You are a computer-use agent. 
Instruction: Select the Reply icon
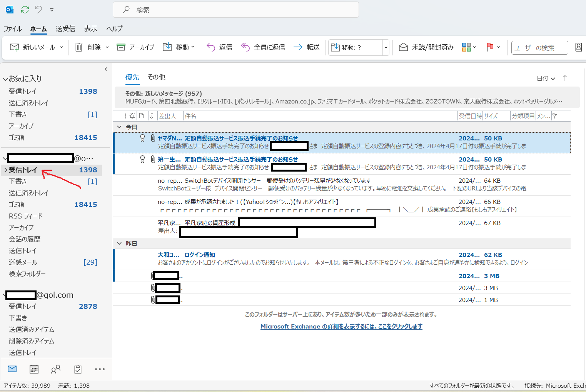tap(211, 47)
